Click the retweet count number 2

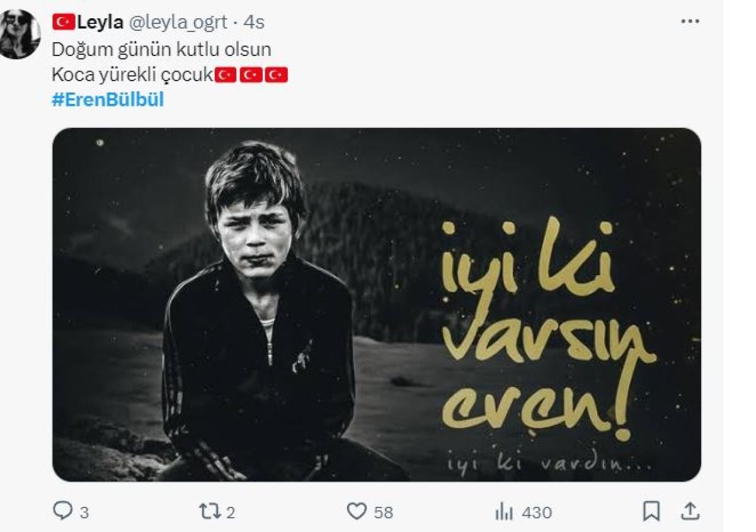tap(231, 512)
